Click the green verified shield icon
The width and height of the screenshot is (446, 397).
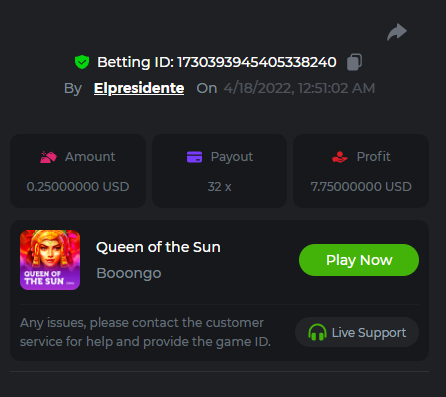[82, 62]
